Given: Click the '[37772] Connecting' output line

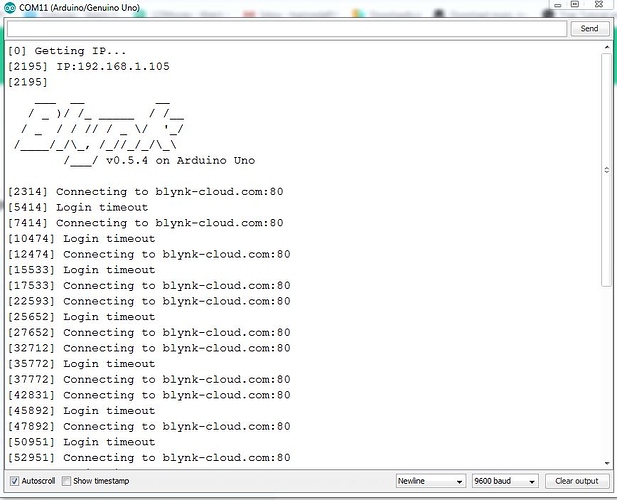Looking at the screenshot, I should click(149, 380).
